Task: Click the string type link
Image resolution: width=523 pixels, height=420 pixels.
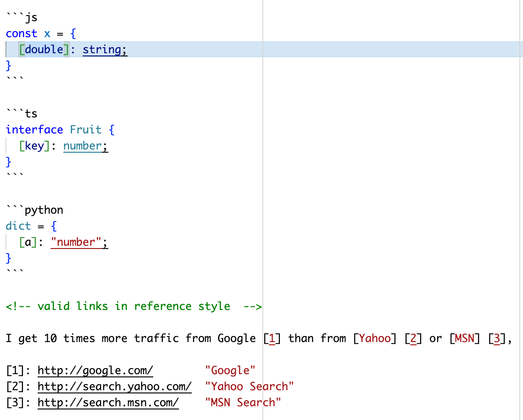Action: point(104,49)
